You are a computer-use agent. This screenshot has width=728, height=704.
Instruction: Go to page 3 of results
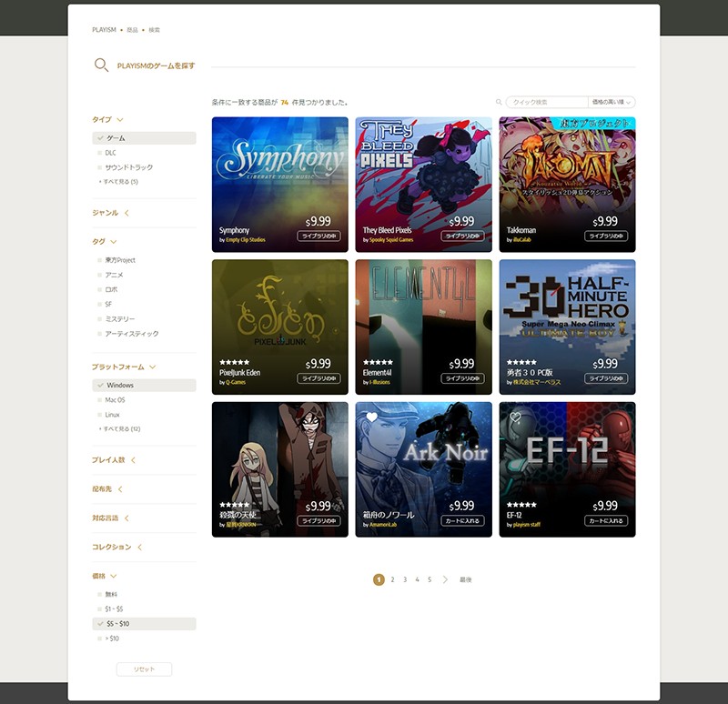405,579
